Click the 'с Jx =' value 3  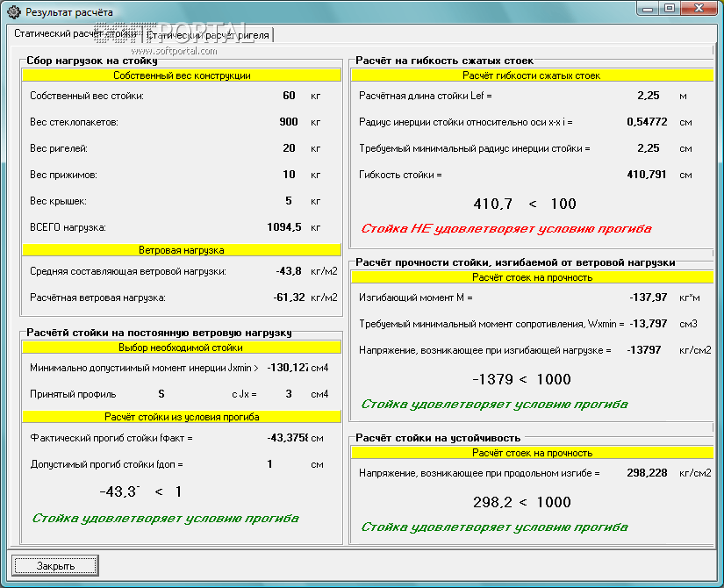pyautogui.click(x=289, y=394)
